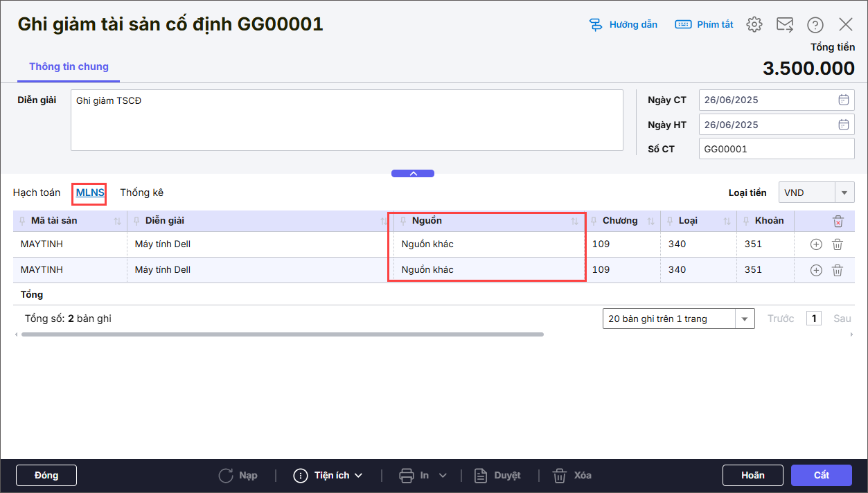Pin the Nguồn column
The width and height of the screenshot is (868, 493).
pyautogui.click(x=404, y=221)
